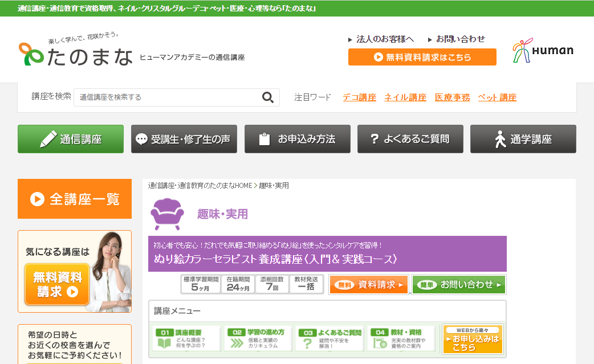Screen dimensions: 594x364
Task: Click the pencil icon on 通信講座
Action: tap(48, 139)
